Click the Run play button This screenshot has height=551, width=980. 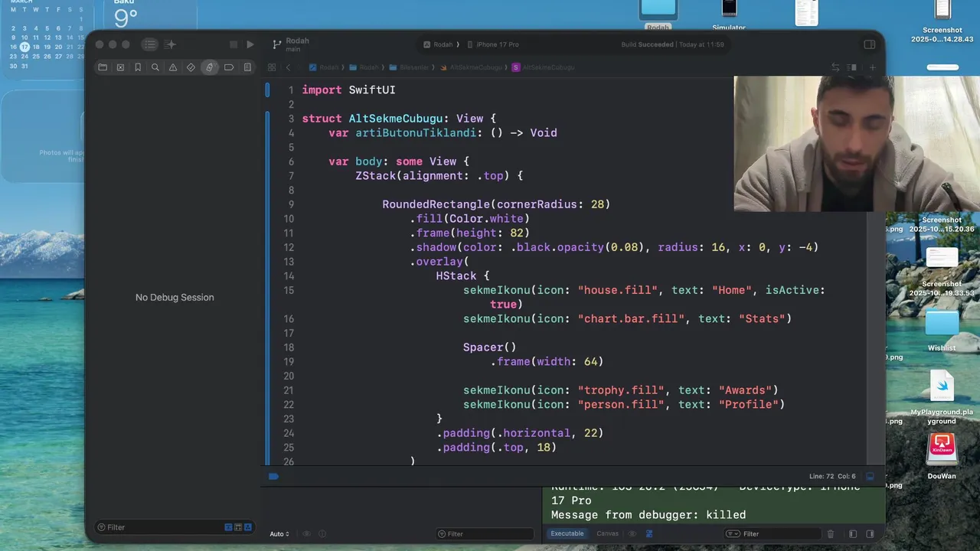(x=250, y=44)
